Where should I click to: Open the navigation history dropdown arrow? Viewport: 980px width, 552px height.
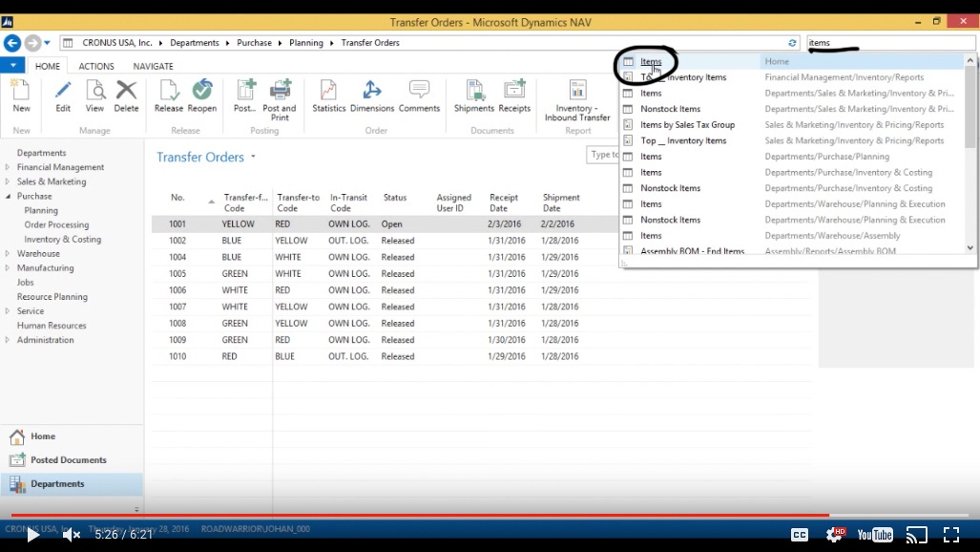[x=47, y=43]
